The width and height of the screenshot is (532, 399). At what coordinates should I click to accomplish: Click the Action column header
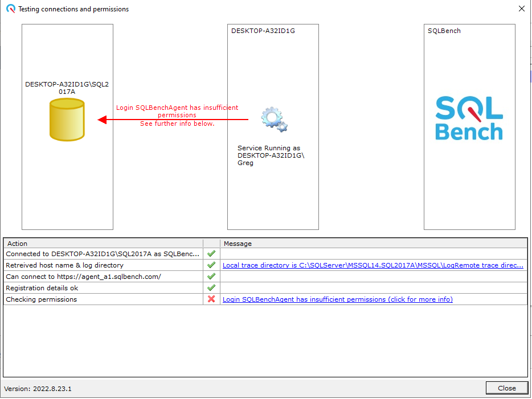103,243
